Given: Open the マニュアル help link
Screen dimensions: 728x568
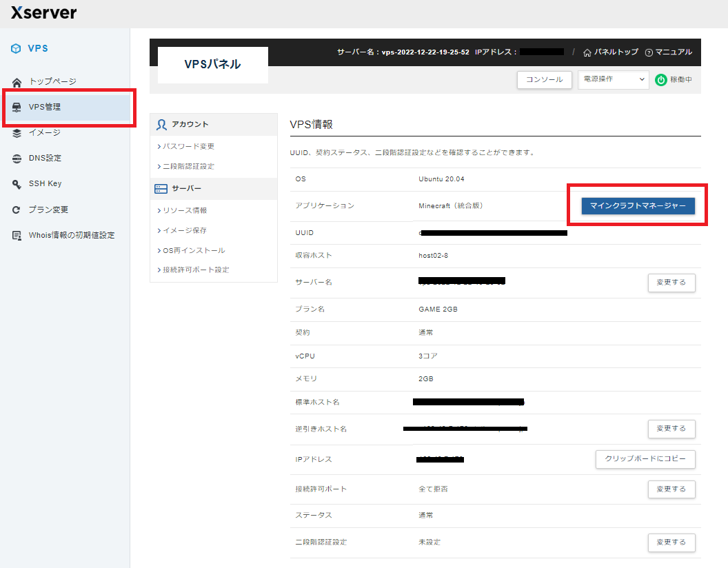Looking at the screenshot, I should tap(668, 52).
